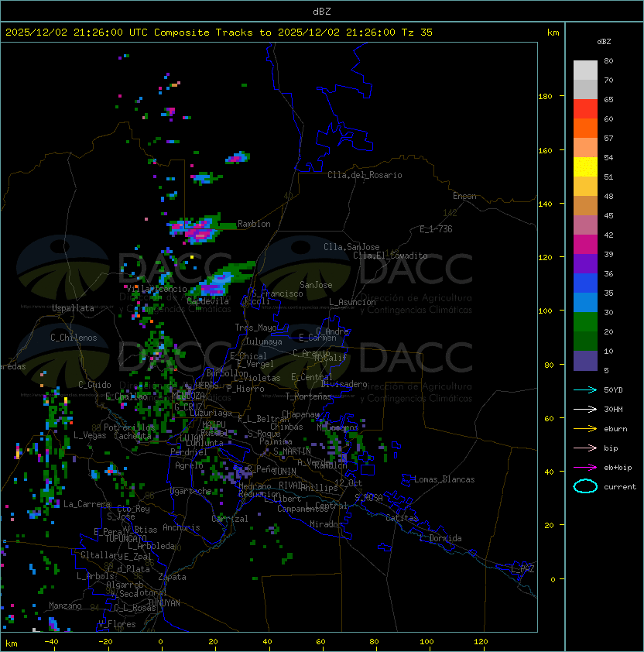644x652 pixels.
Task: Pick the purple swatch in dBZ scale
Action: (x=585, y=263)
